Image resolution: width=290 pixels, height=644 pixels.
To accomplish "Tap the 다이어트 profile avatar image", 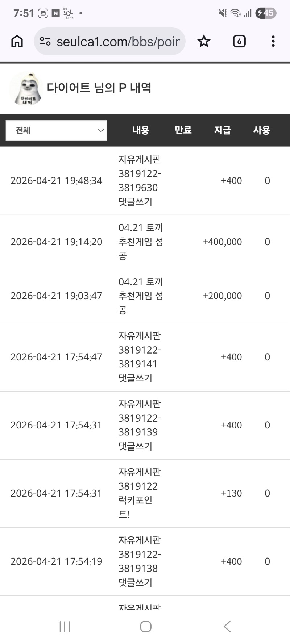I will (x=26, y=89).
